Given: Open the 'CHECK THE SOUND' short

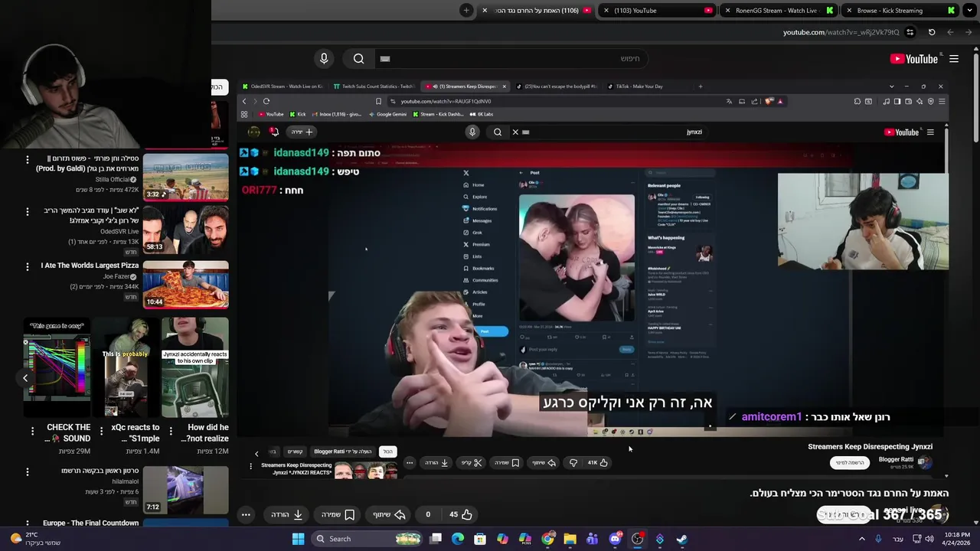Looking at the screenshot, I should pyautogui.click(x=57, y=367).
